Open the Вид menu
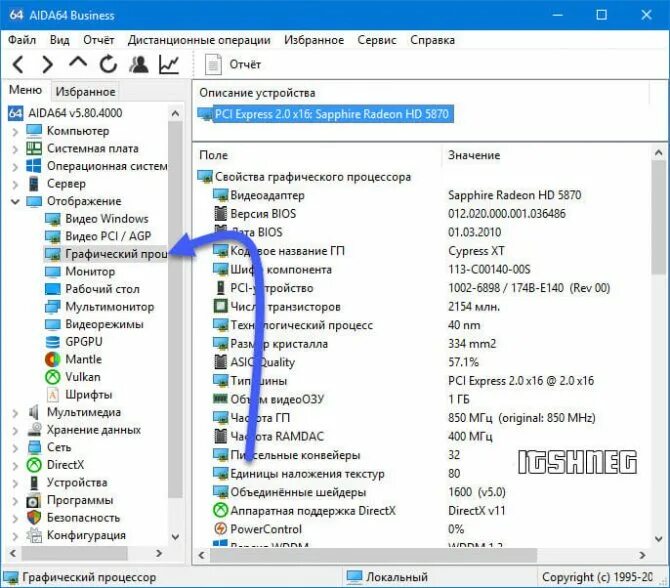Viewport: 670px width, 588px height. [x=59, y=40]
